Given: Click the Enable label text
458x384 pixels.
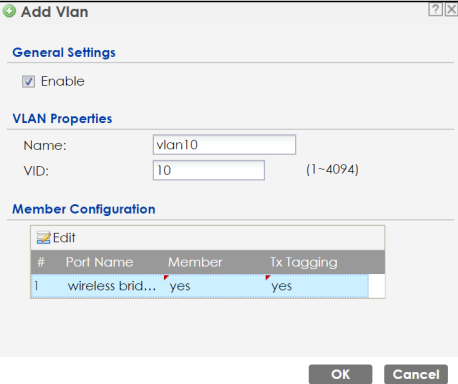Looking at the screenshot, I should (x=63, y=81).
